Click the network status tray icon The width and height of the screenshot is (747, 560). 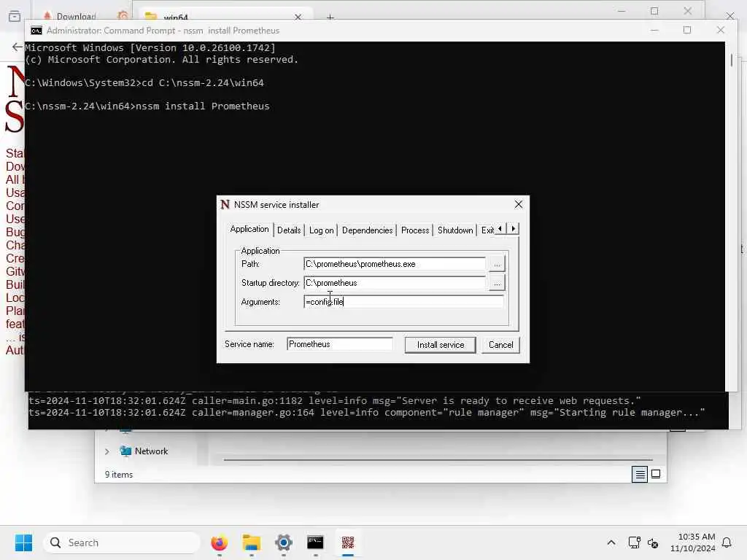(x=634, y=542)
